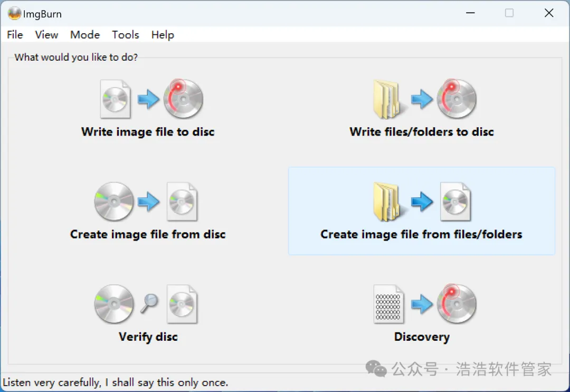Click the burning disc icon above 'Discovery'
The height and width of the screenshot is (392, 570).
tap(457, 304)
